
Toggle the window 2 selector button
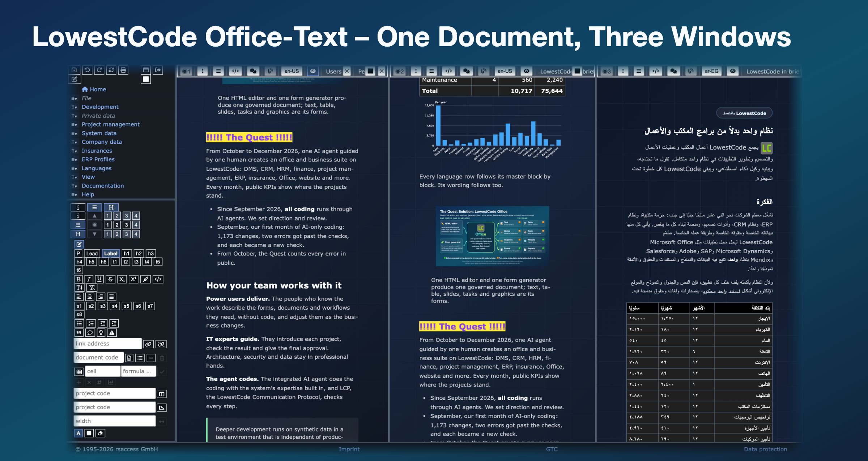click(400, 71)
